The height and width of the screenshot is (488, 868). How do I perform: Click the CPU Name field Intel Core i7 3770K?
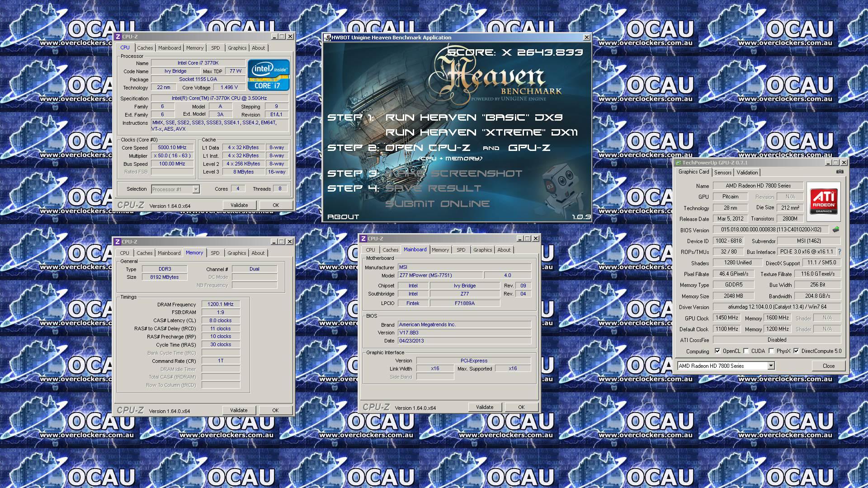point(198,63)
